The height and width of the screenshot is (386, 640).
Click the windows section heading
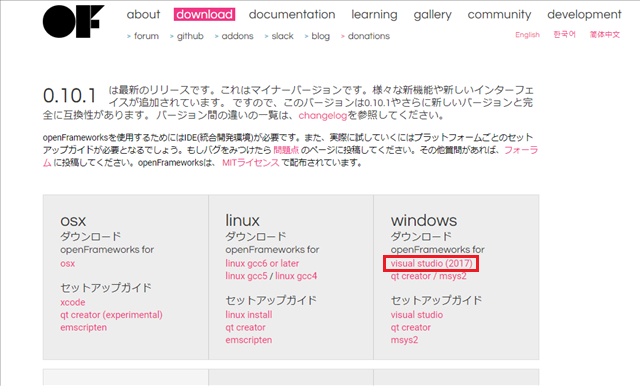(x=424, y=220)
